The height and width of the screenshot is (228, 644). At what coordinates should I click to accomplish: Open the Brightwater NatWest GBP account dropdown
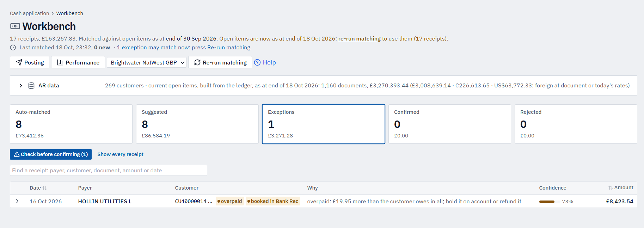147,62
